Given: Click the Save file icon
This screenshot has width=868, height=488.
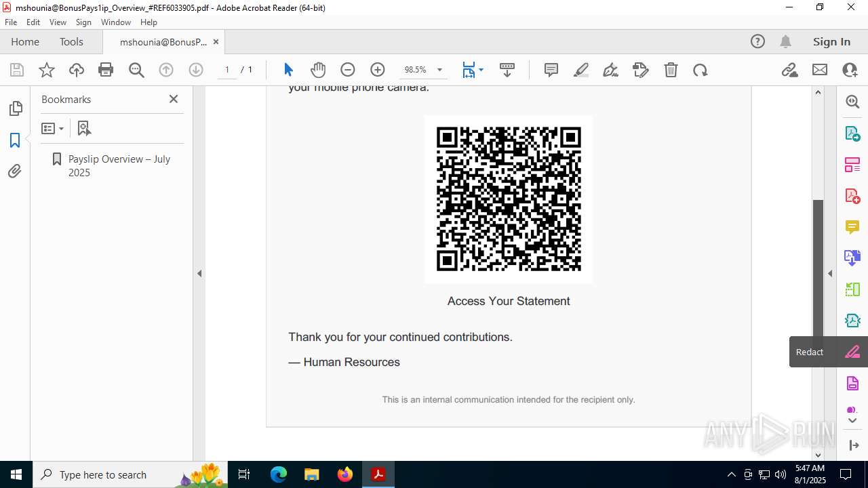Looking at the screenshot, I should pos(17,70).
